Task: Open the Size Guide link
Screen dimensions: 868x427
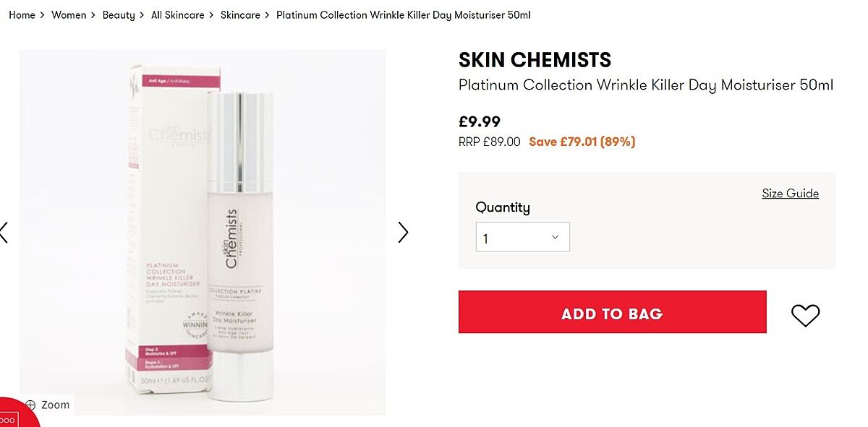Action: pyautogui.click(x=790, y=194)
